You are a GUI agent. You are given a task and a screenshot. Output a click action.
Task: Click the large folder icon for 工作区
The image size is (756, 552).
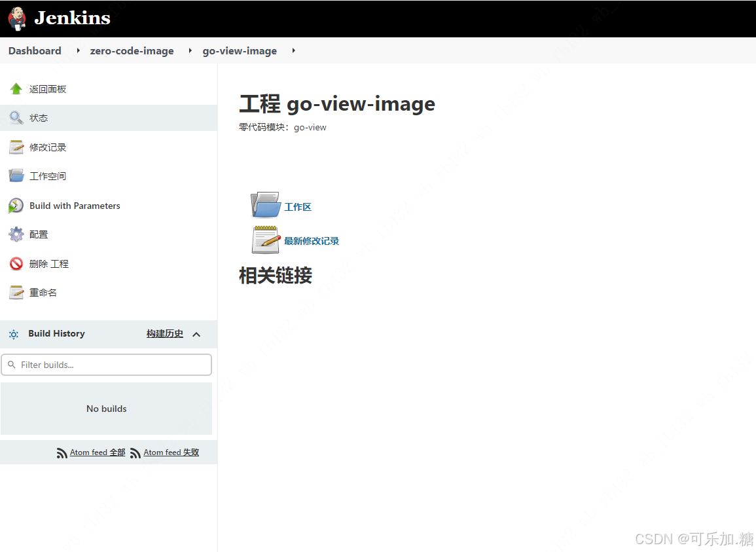point(265,204)
